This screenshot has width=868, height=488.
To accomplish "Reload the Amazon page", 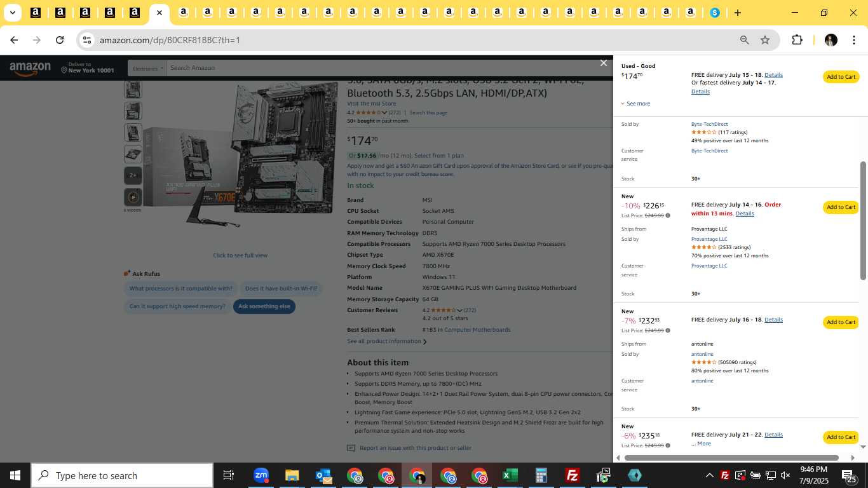I will tap(60, 40).
